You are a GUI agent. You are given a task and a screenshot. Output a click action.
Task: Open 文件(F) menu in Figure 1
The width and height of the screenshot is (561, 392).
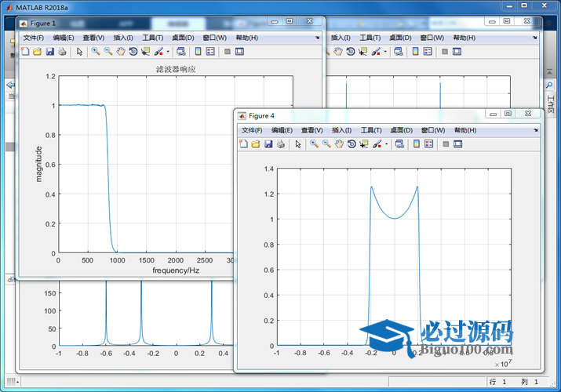[x=33, y=38]
